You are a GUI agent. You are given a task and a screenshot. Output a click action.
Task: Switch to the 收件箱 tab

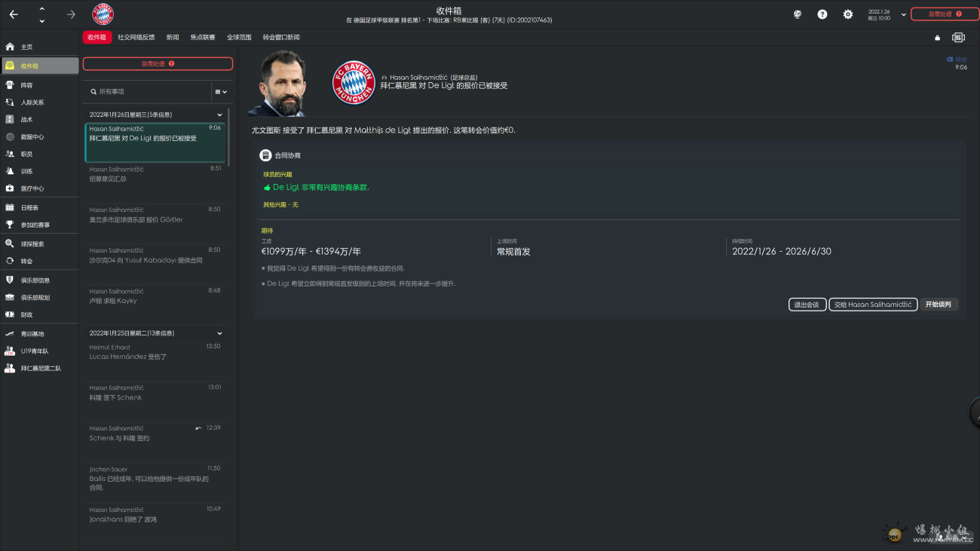pos(96,38)
